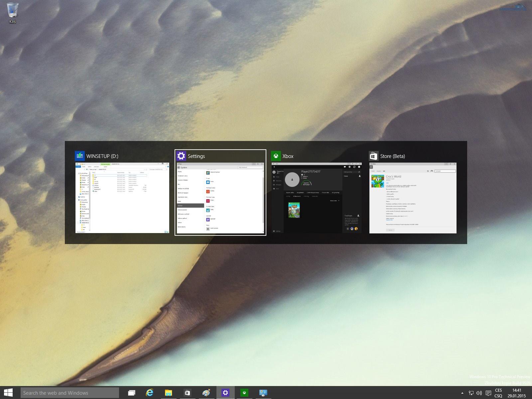Switch to the Store (Beta) window thumbnail
Screen dimensions: 532x399
pyautogui.click(x=413, y=198)
